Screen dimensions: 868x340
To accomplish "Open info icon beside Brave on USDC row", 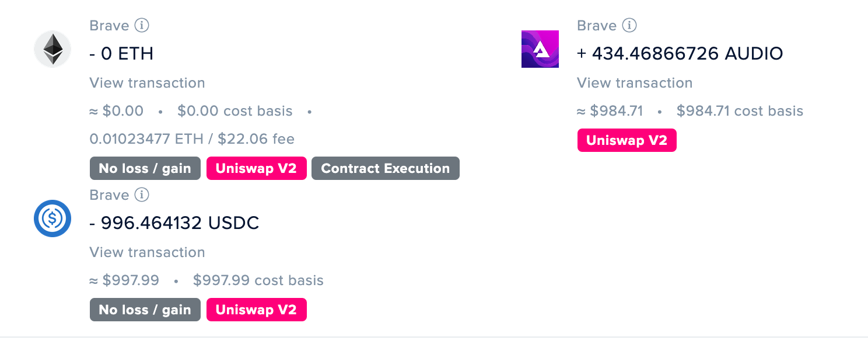I will 142,195.
